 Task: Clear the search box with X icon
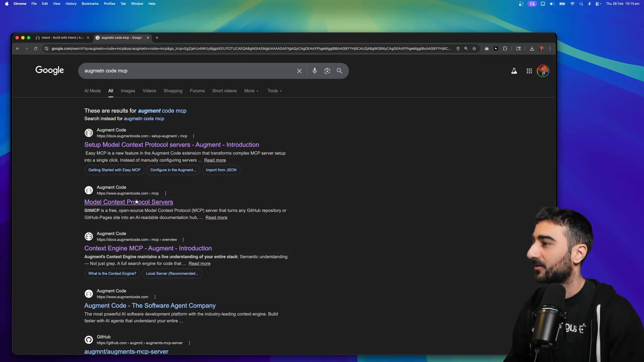(x=299, y=71)
